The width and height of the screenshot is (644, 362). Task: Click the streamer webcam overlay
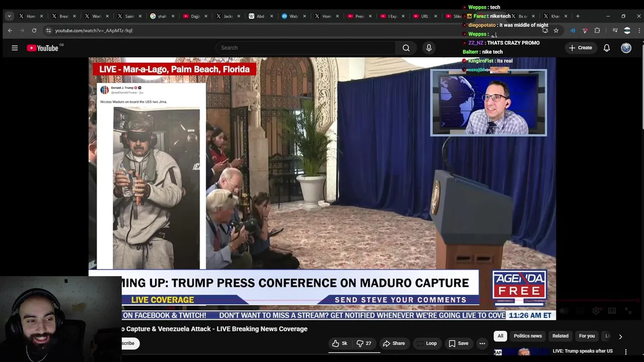pos(60,319)
